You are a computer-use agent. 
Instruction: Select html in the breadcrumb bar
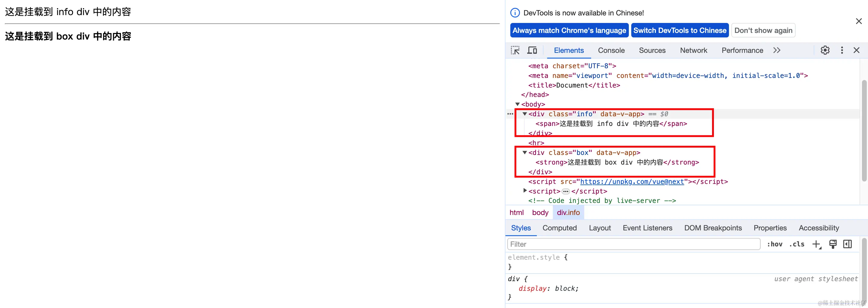coord(516,213)
